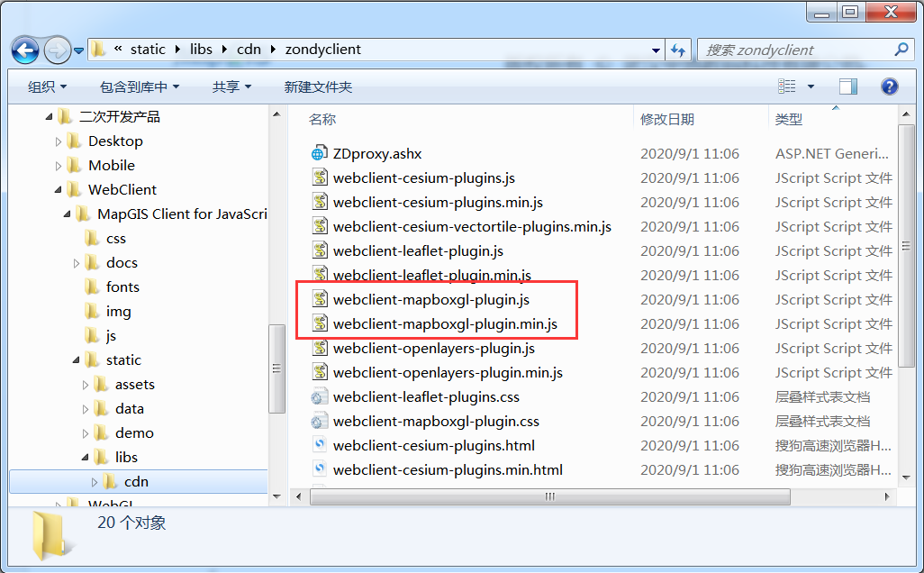Collapse MapGIS Client for JavaScript node
This screenshot has height=573, width=924.
pos(68,214)
